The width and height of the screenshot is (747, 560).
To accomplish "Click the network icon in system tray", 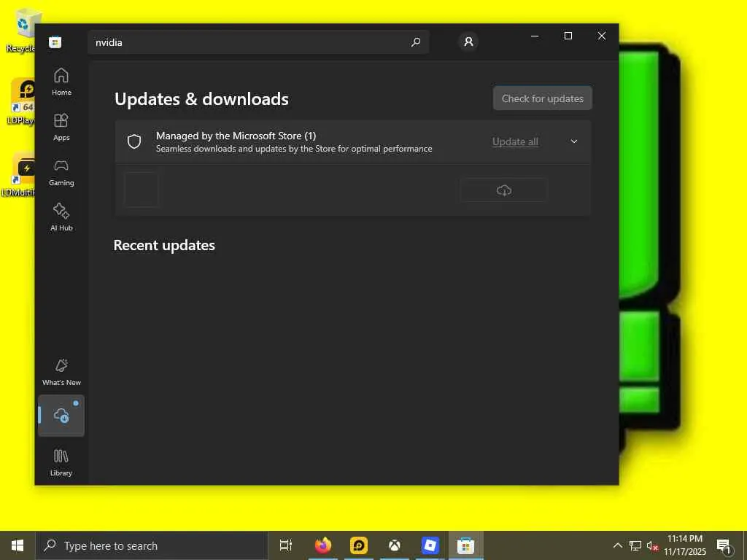I will pyautogui.click(x=635, y=545).
